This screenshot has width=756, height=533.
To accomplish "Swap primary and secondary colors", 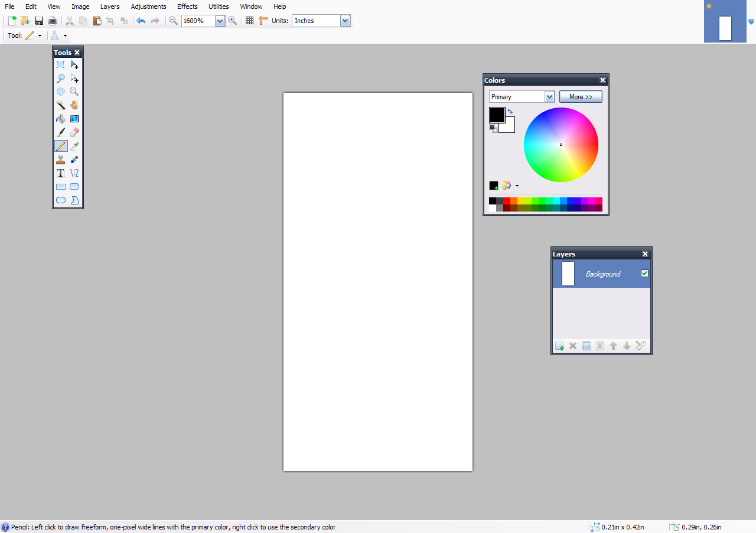I will point(510,111).
